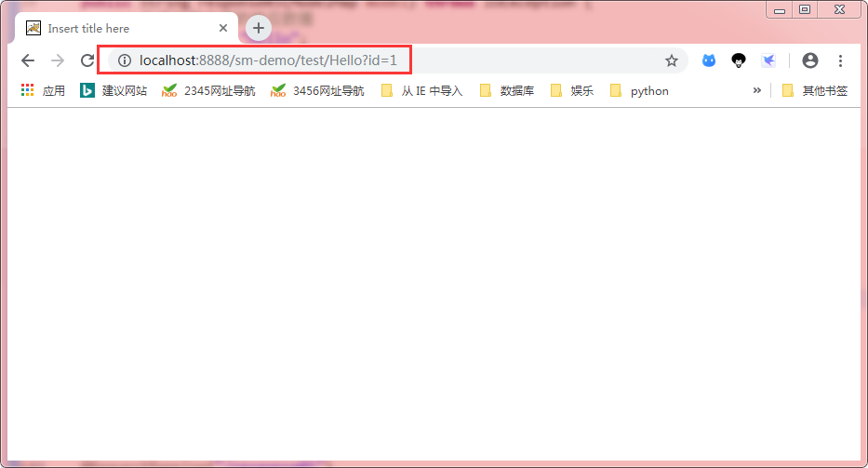Screen dimensions: 868x468
Task: Maximize the browser window
Action: click(x=805, y=10)
